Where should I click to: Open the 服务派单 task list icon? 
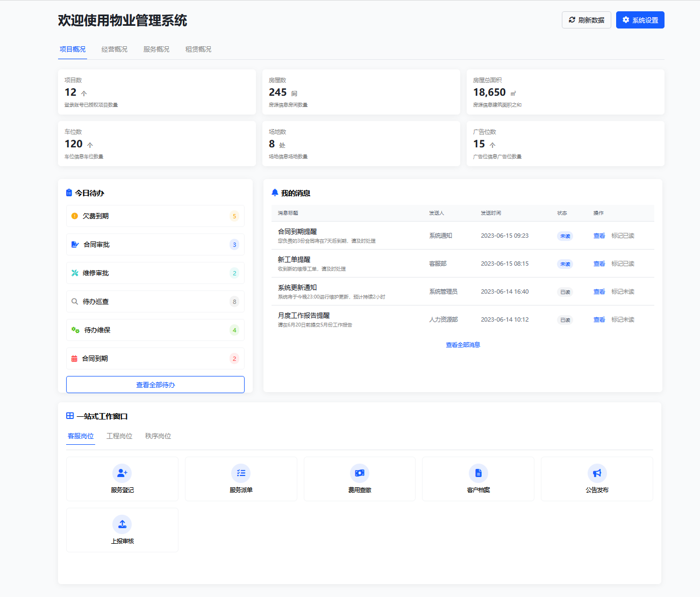[x=241, y=473]
